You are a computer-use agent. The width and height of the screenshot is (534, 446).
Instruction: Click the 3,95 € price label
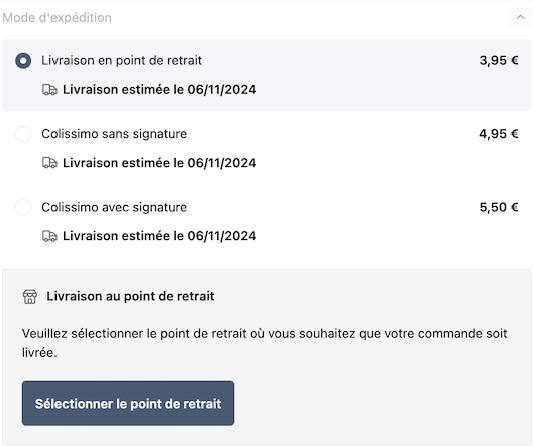[x=499, y=61]
